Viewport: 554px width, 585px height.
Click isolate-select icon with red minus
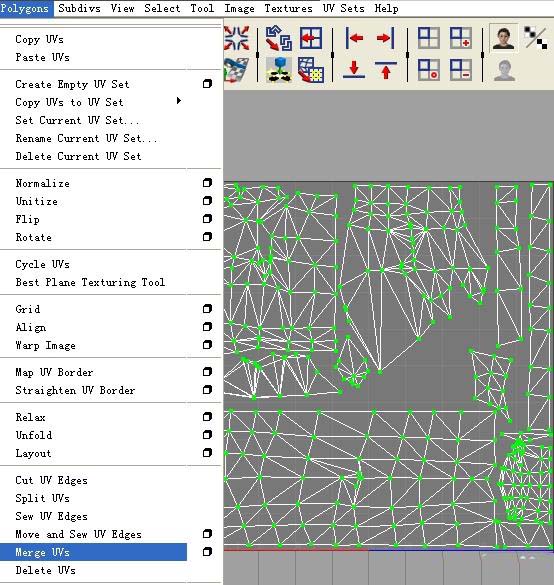[460, 70]
